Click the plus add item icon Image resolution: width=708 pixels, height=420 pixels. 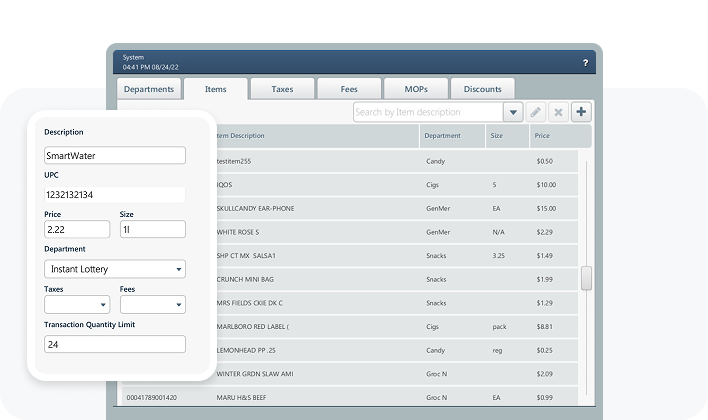click(581, 113)
